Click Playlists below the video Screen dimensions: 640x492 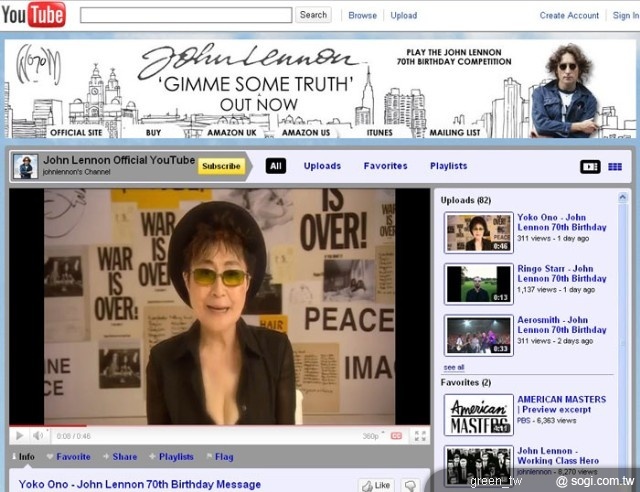(171, 456)
